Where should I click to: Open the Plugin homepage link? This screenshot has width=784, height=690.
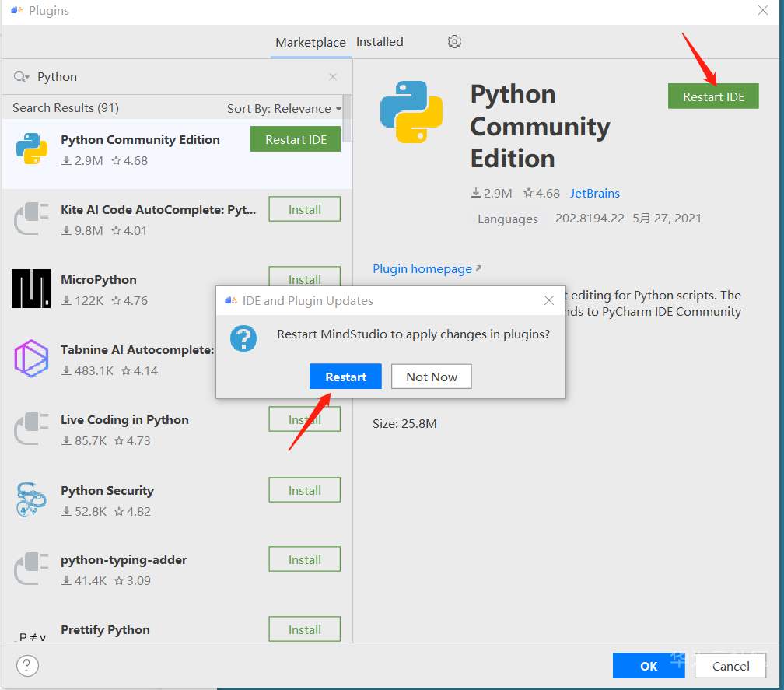tap(427, 268)
